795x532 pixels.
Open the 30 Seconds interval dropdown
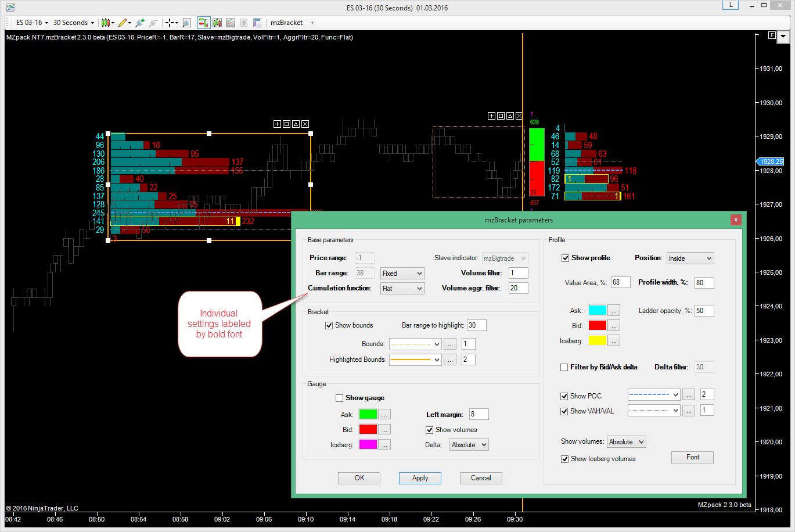pos(73,23)
